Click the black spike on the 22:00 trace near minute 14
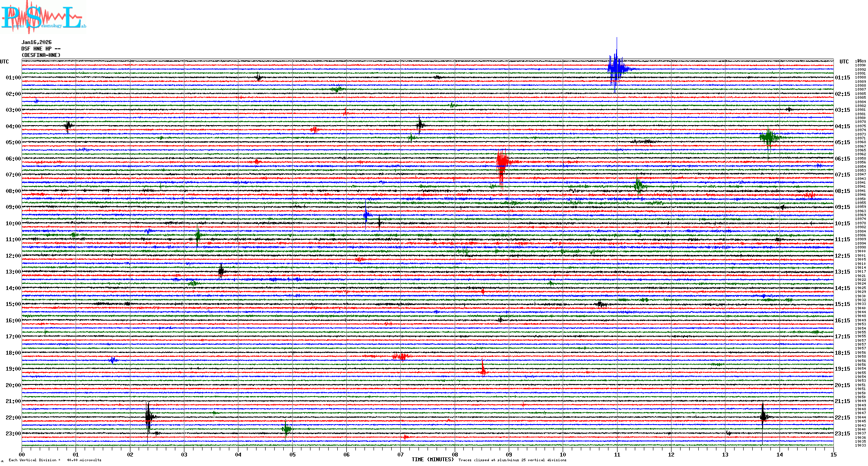The height and width of the screenshot is (466, 868). click(763, 416)
